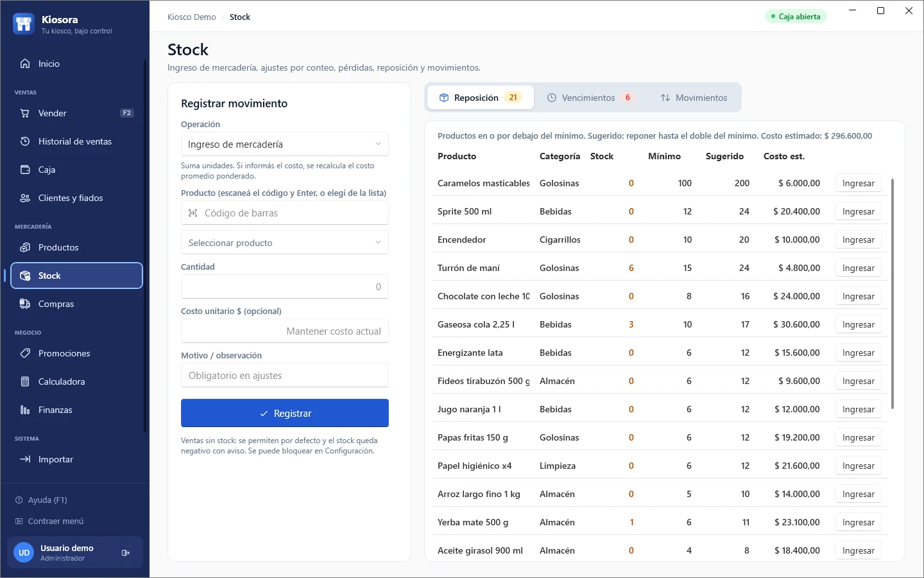Open Importar via its arrow icon
The height and width of the screenshot is (578, 924).
click(x=25, y=459)
